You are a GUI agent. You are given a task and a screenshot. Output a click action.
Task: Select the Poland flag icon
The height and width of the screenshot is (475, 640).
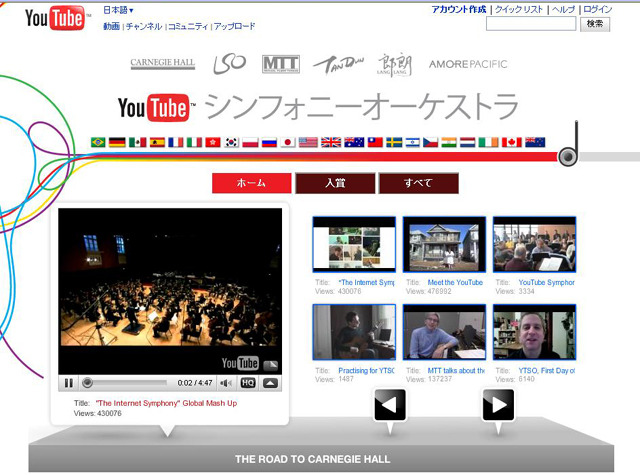click(250, 142)
